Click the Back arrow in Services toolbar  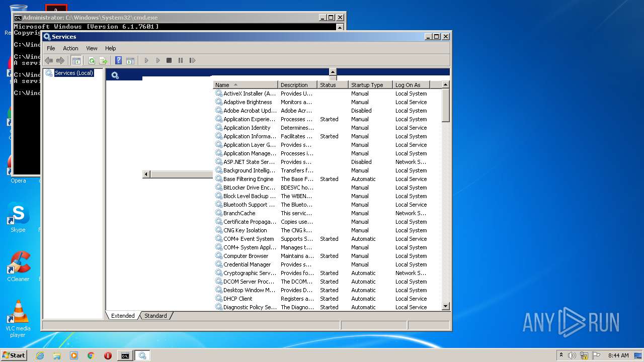(x=49, y=60)
